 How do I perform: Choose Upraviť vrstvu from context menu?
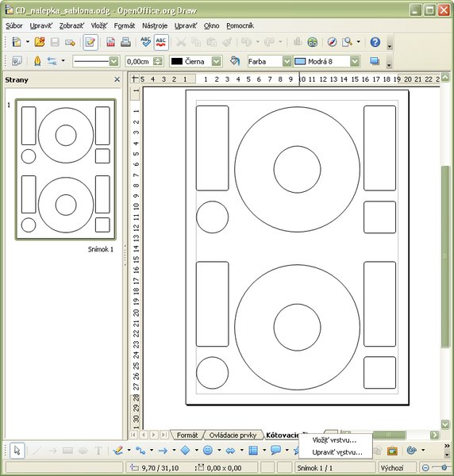click(337, 452)
